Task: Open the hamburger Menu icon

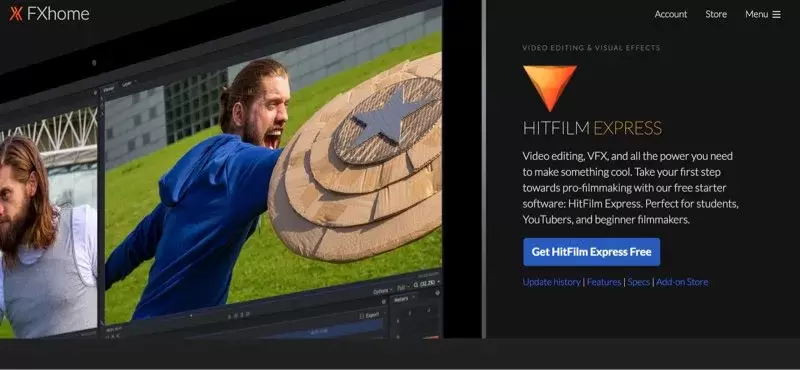Action: (x=777, y=14)
